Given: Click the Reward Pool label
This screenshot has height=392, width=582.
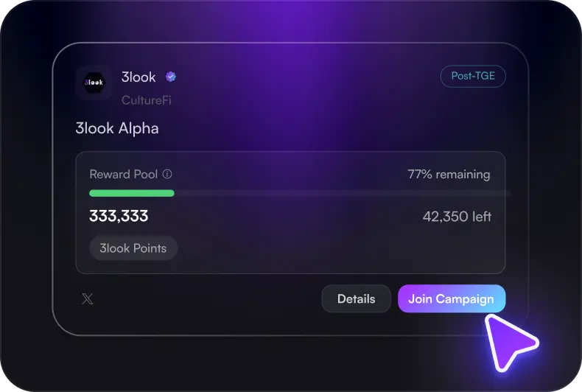Looking at the screenshot, I should tap(124, 175).
